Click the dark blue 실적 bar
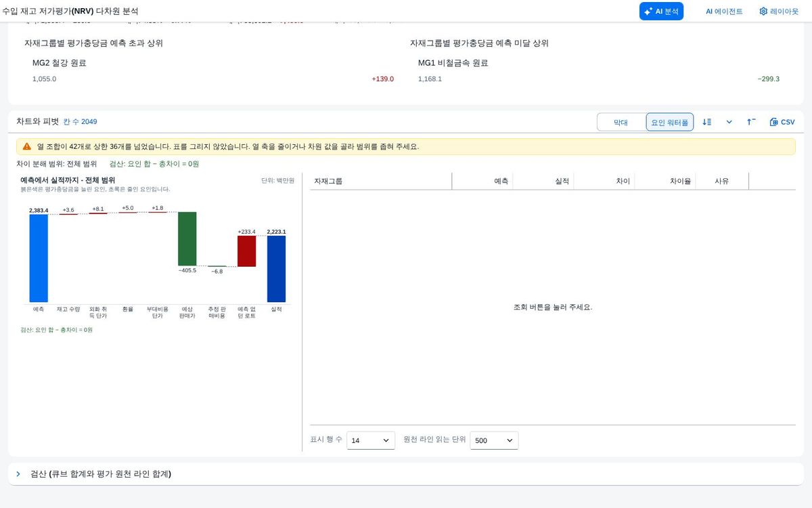The width and height of the screenshot is (812, 508). (277, 269)
